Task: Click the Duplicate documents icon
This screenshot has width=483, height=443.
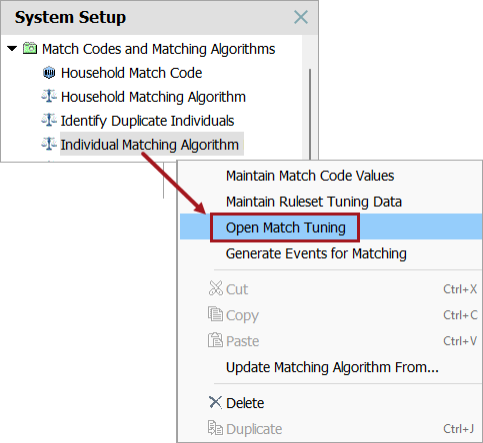Action: [215, 428]
